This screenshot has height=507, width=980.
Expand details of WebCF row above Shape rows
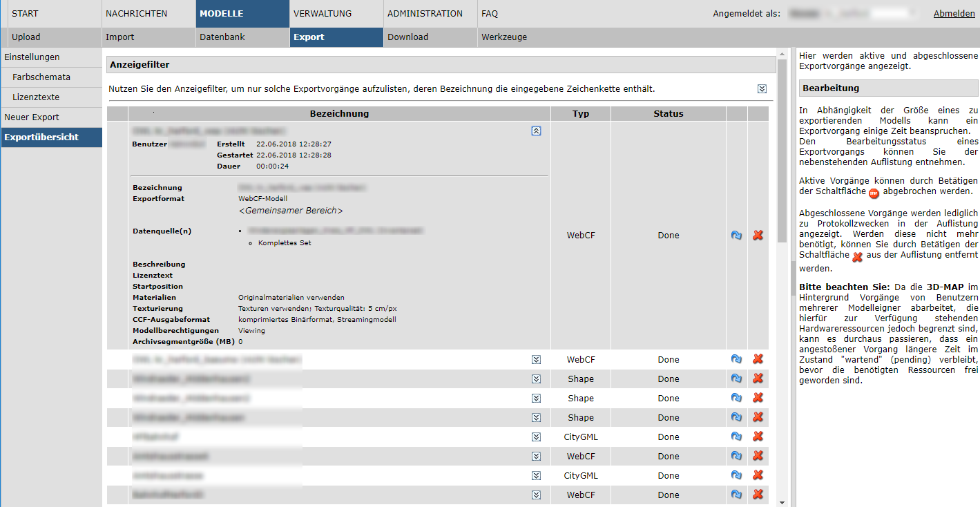click(x=537, y=360)
